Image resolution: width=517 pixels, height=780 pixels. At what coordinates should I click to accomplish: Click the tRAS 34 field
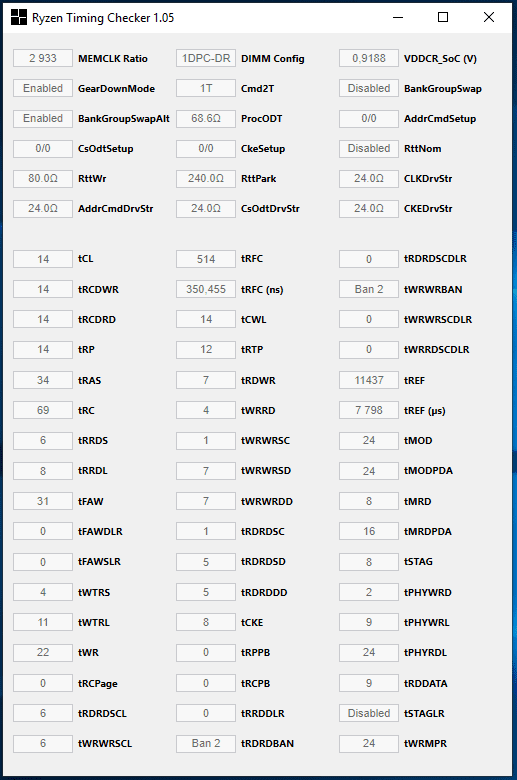point(43,380)
